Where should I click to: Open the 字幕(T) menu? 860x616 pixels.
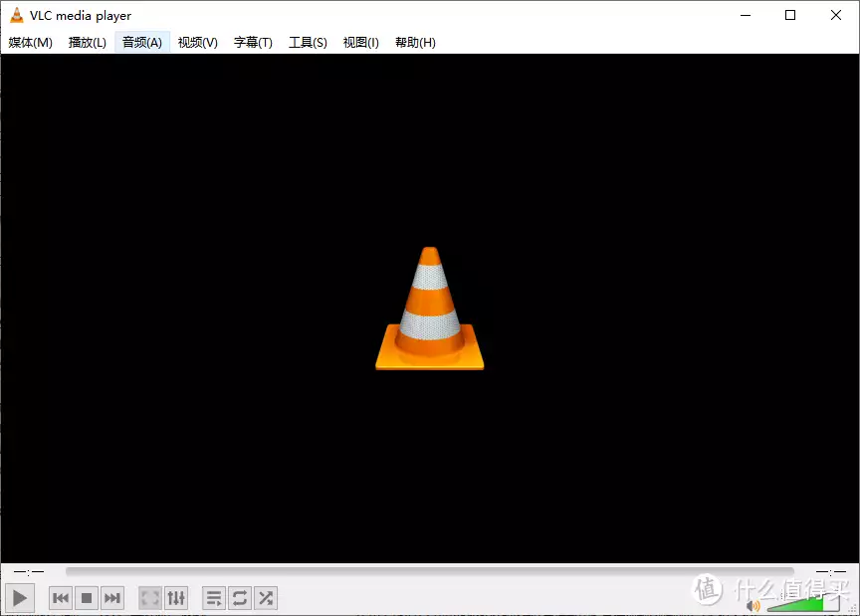pyautogui.click(x=254, y=42)
